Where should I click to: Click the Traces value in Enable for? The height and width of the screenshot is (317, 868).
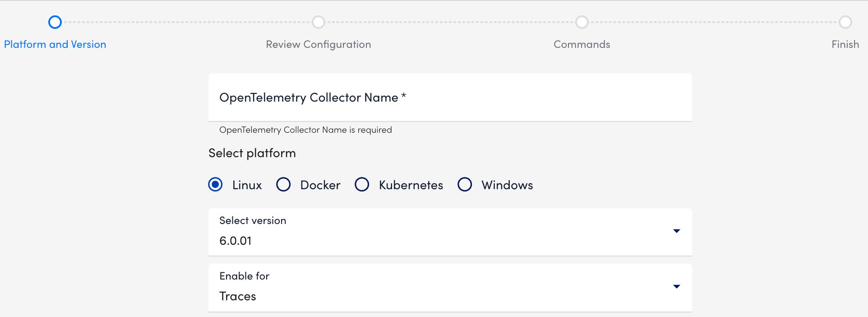point(237,296)
